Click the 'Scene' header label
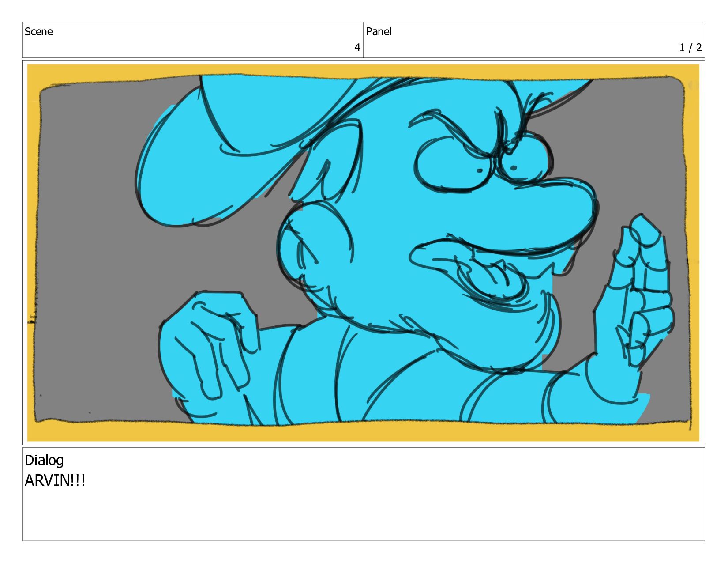 tap(38, 32)
